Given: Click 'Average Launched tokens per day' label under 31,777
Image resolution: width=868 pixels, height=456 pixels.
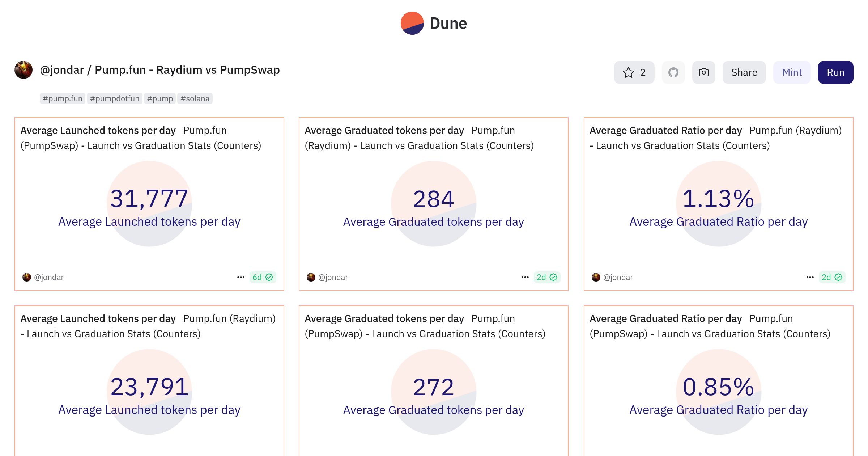Looking at the screenshot, I should [149, 222].
